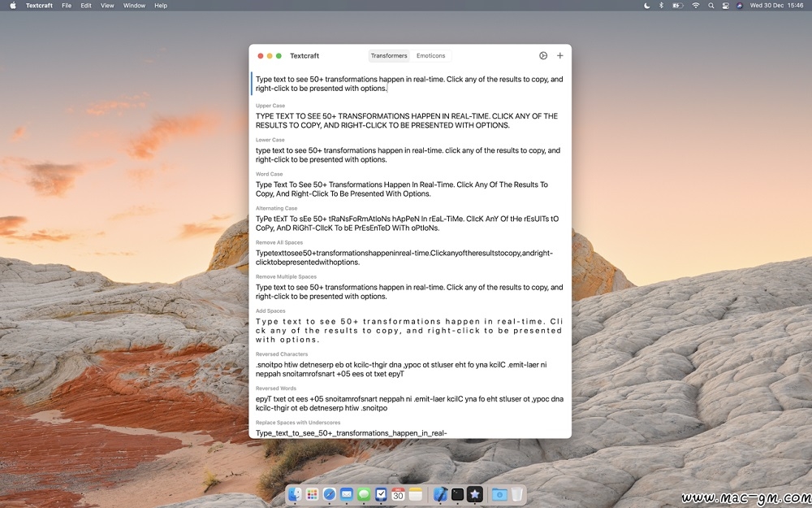Open the Downloads folder in Dock
Viewport: 812px width, 508px height.
499,494
